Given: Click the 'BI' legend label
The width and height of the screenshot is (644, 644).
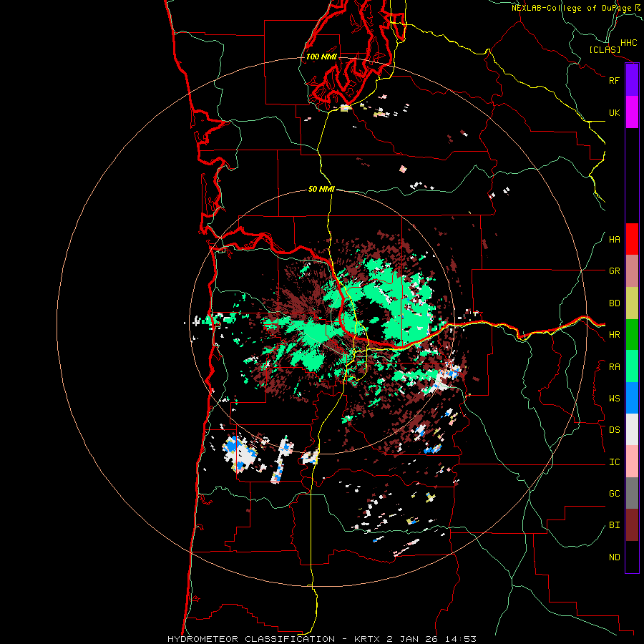Looking at the screenshot, I should pyautogui.click(x=614, y=525).
